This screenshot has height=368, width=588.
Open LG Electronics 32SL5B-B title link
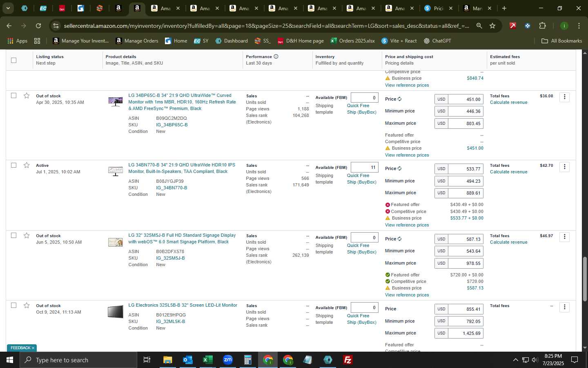pyautogui.click(x=183, y=305)
